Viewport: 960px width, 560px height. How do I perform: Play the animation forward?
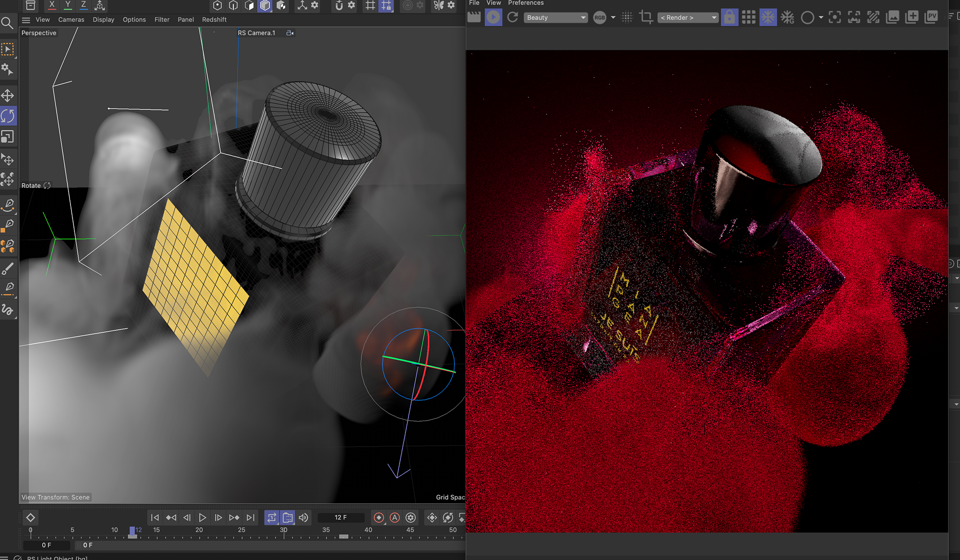click(x=202, y=518)
